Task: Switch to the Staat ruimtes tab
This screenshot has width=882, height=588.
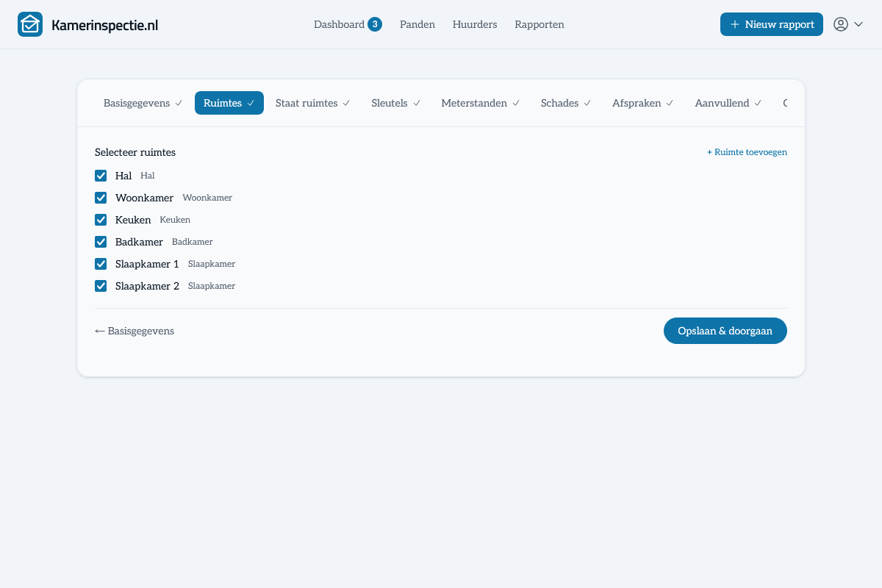Action: (x=313, y=103)
